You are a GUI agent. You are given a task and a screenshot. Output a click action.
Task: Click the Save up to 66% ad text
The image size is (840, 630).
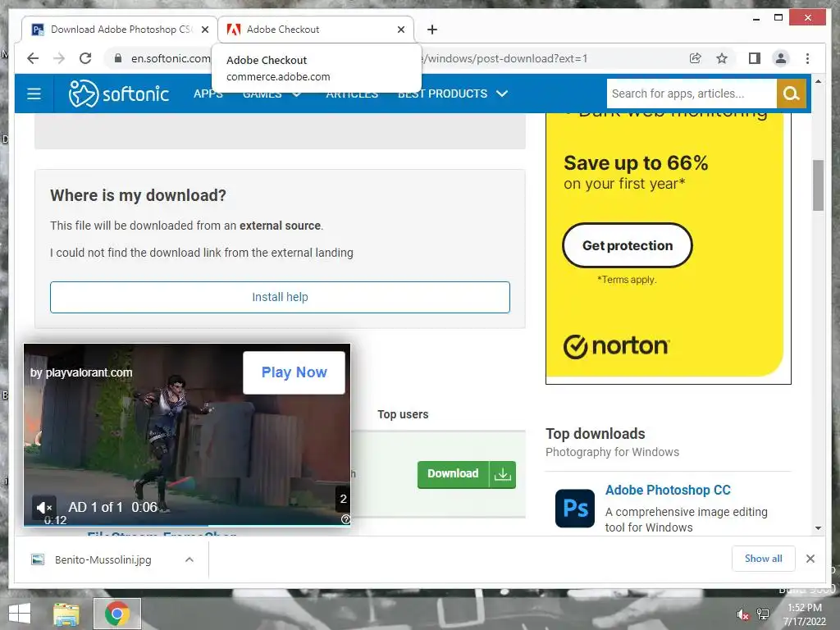pyautogui.click(x=636, y=163)
